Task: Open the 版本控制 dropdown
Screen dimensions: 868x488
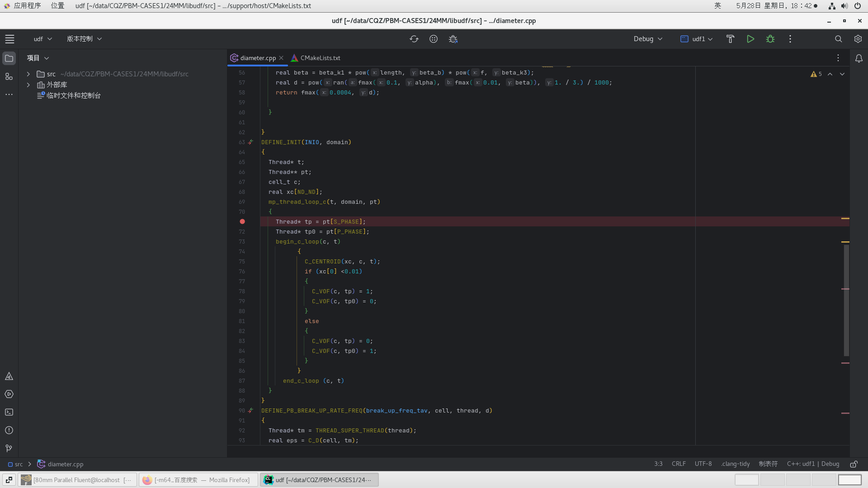Action: click(84, 39)
